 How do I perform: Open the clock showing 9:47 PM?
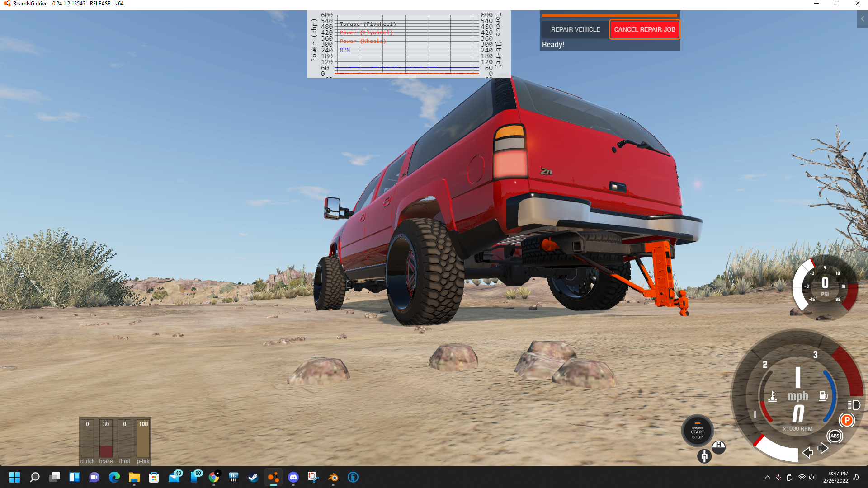(x=835, y=477)
